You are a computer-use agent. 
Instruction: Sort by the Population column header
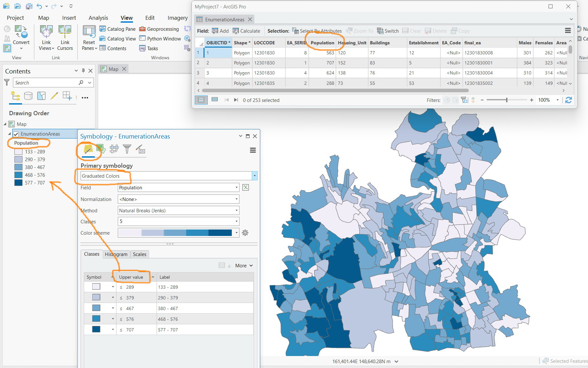[x=322, y=43]
